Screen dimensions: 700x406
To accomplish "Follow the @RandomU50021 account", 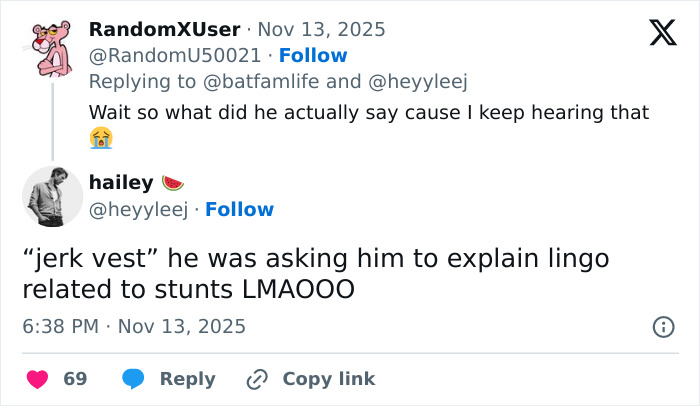I will 313,55.
